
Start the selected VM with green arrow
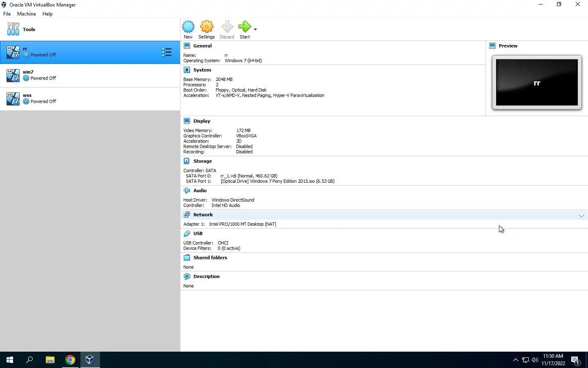pos(245,27)
